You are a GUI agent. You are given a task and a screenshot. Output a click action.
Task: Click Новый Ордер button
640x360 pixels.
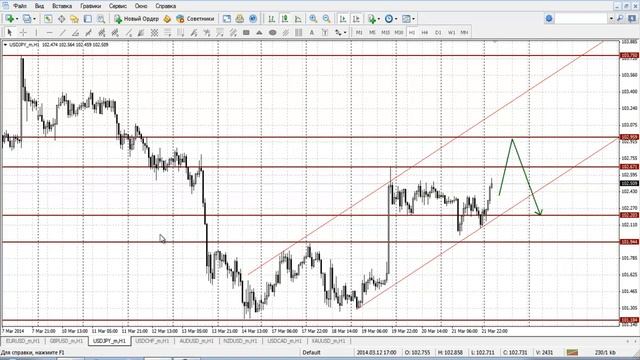(136, 19)
